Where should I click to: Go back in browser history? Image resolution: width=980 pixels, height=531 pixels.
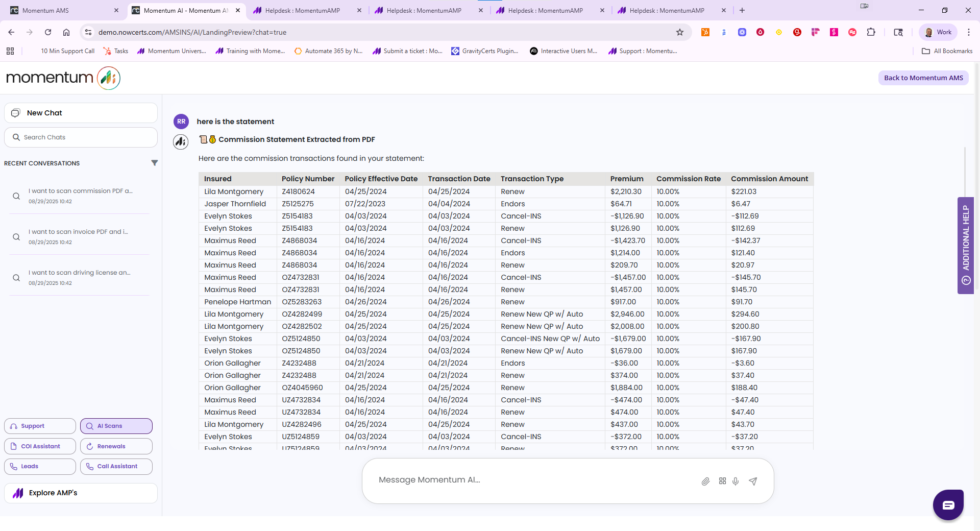11,32
